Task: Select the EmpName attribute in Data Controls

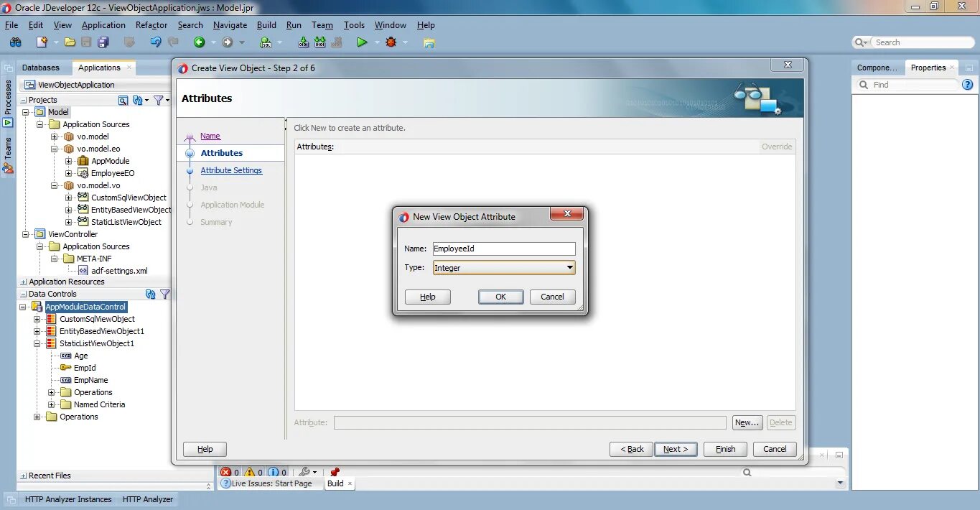Action: pyautogui.click(x=90, y=380)
